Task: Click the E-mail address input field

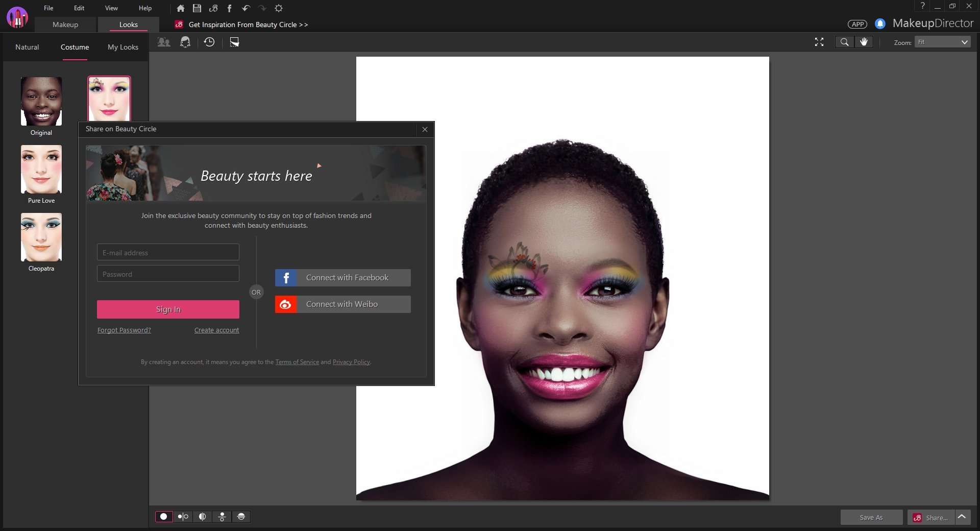Action: coord(167,252)
